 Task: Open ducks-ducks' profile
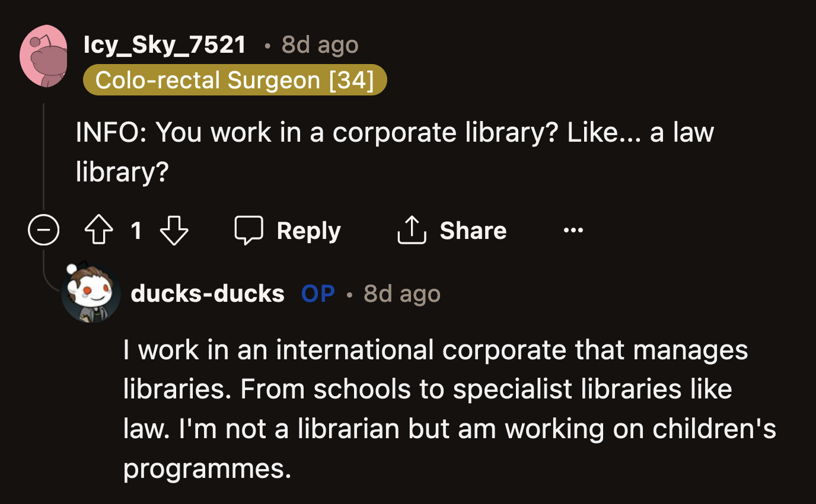(208, 292)
